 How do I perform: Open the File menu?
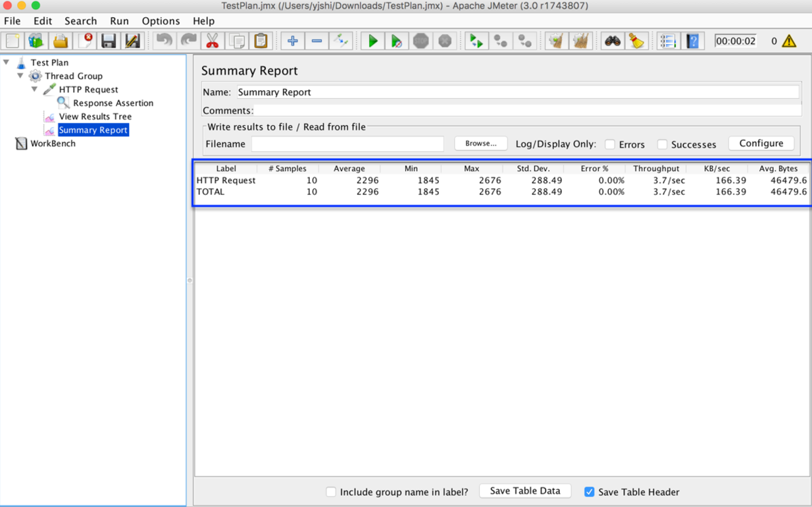tap(13, 21)
